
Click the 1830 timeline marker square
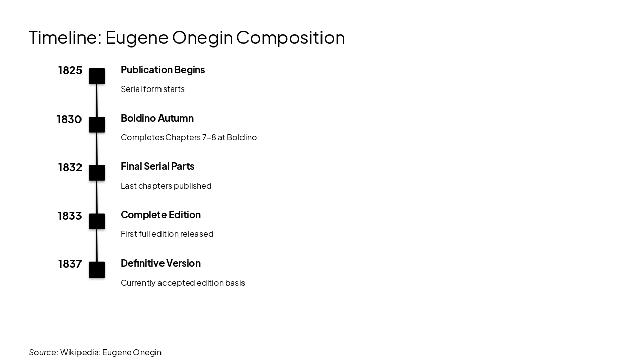click(97, 125)
